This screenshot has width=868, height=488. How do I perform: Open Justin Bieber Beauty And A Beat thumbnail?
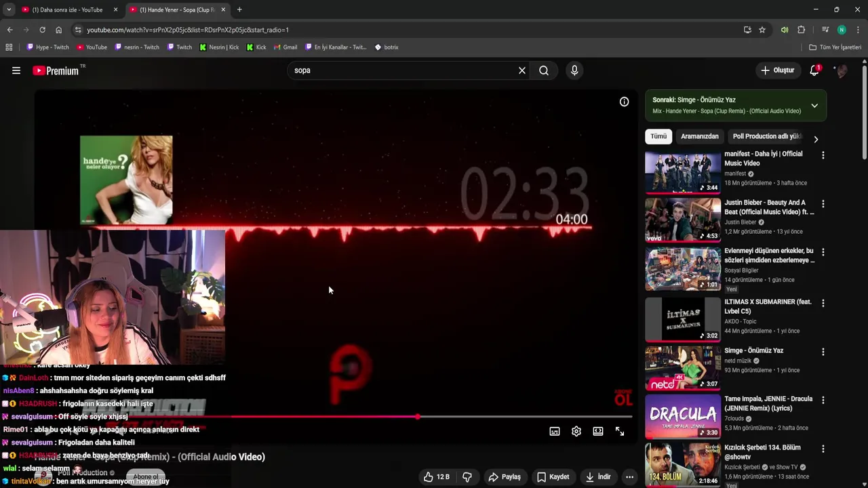pyautogui.click(x=683, y=220)
